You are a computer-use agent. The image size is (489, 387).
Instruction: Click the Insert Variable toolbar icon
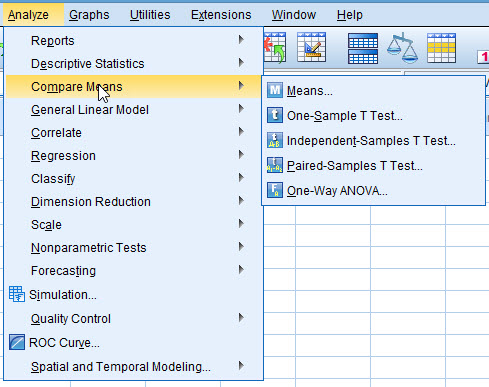tap(311, 47)
